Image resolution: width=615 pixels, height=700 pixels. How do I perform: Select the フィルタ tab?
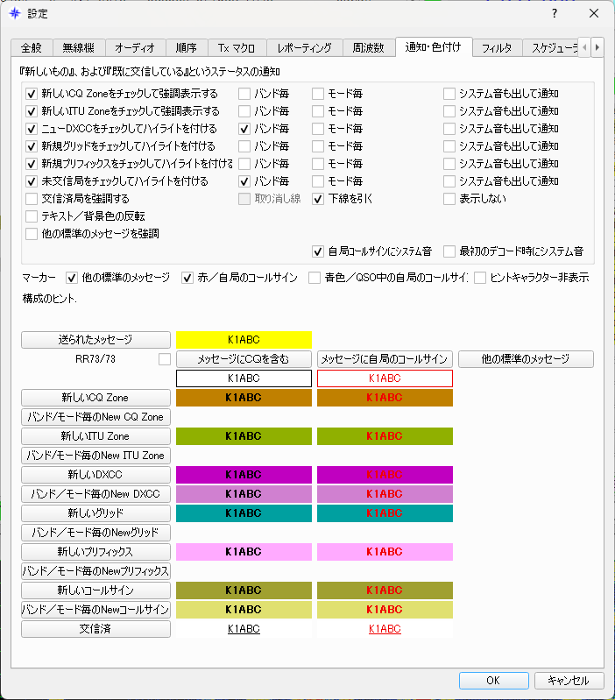497,48
